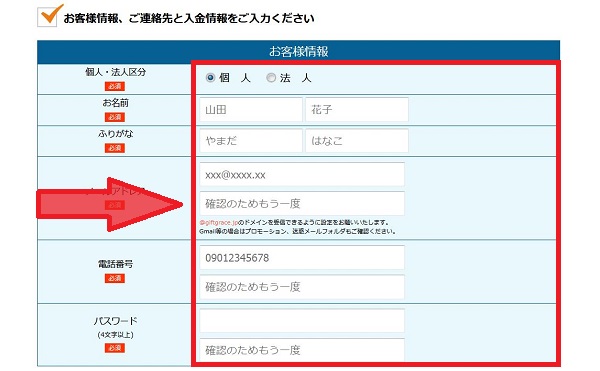Click the (4文字以上) note text

(115, 335)
